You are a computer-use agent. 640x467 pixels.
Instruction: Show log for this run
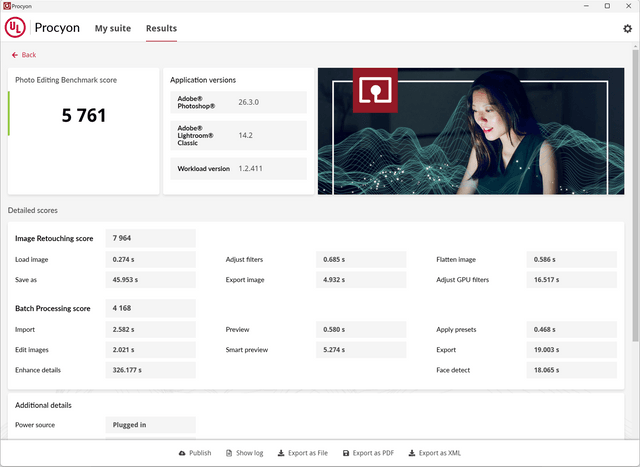245,453
